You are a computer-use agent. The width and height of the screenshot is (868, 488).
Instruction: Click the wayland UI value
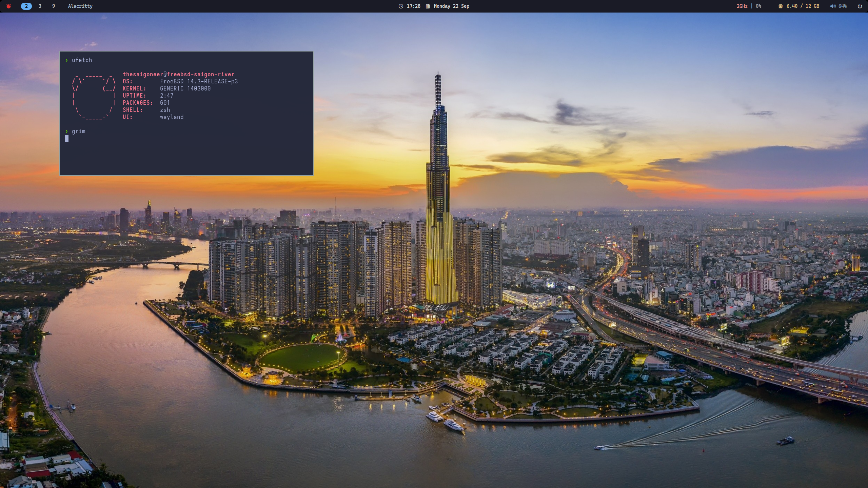[172, 117]
